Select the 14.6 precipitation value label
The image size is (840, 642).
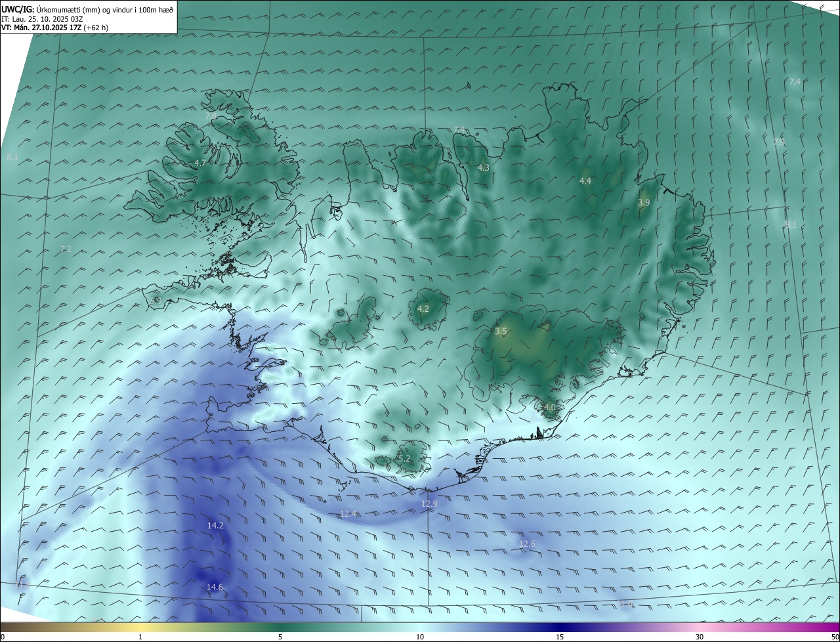tap(215, 587)
